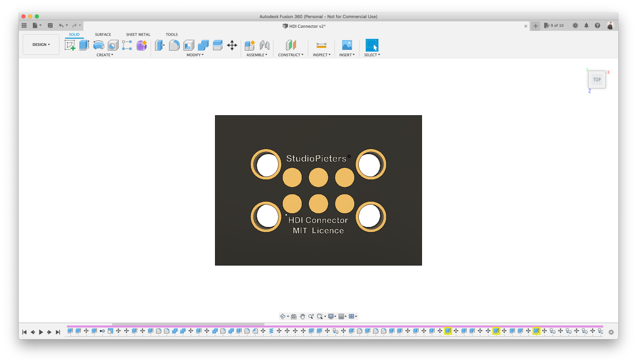The width and height of the screenshot is (637, 364).
Task: Select the Pan hand tool
Action: (302, 316)
